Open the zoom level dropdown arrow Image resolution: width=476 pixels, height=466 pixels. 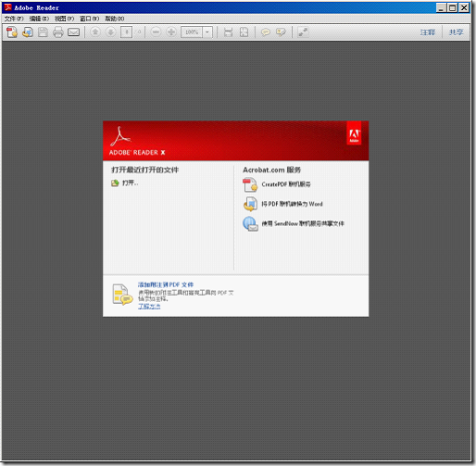[x=207, y=32]
